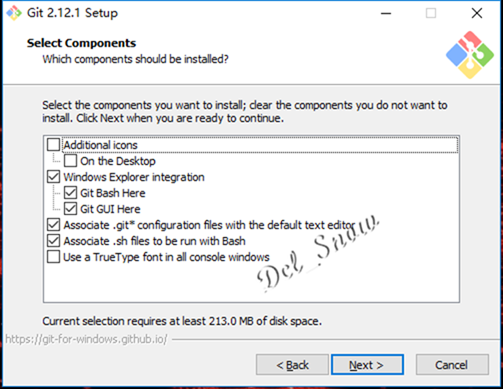This screenshot has width=503, height=389.
Task: Return with the Back button
Action: pyautogui.click(x=292, y=365)
